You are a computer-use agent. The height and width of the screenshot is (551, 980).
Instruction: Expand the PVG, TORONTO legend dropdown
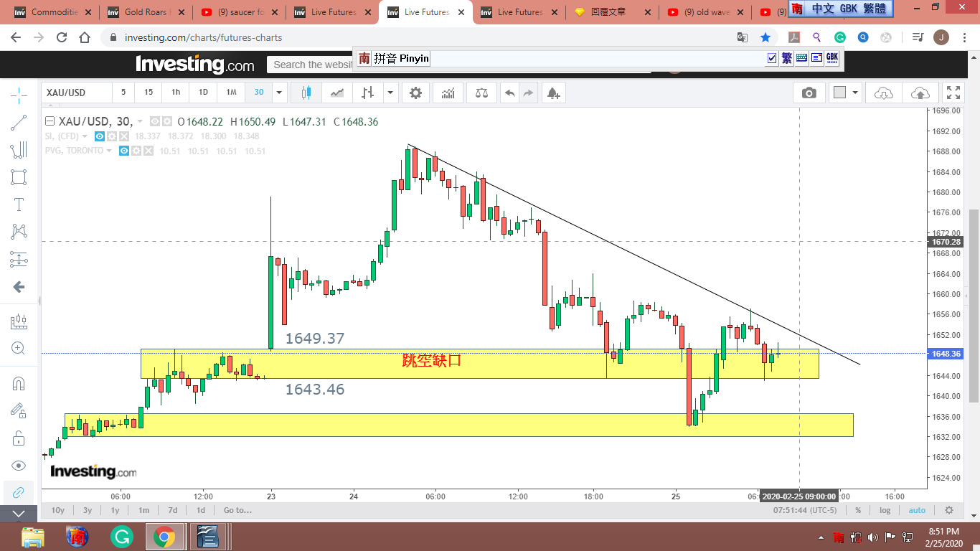point(109,151)
